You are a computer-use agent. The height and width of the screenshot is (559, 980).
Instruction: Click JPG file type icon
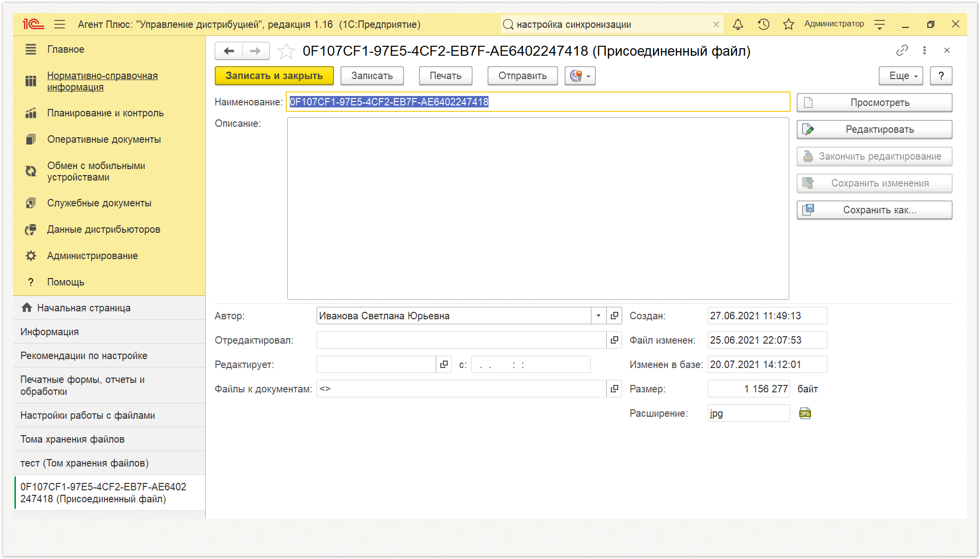(x=805, y=413)
